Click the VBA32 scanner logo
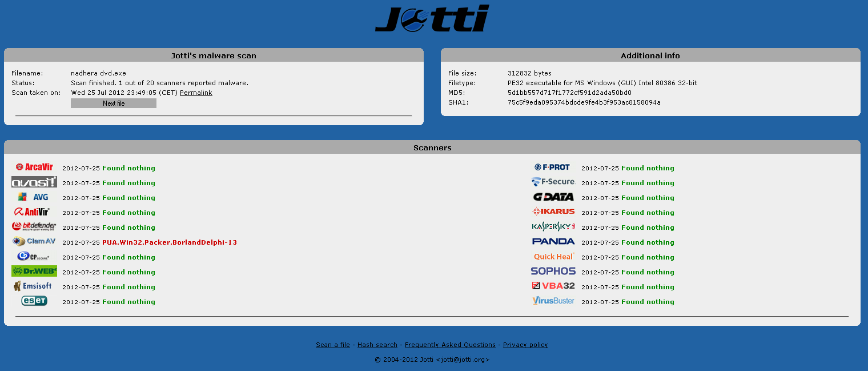Image resolution: width=868 pixels, height=371 pixels. click(x=553, y=286)
